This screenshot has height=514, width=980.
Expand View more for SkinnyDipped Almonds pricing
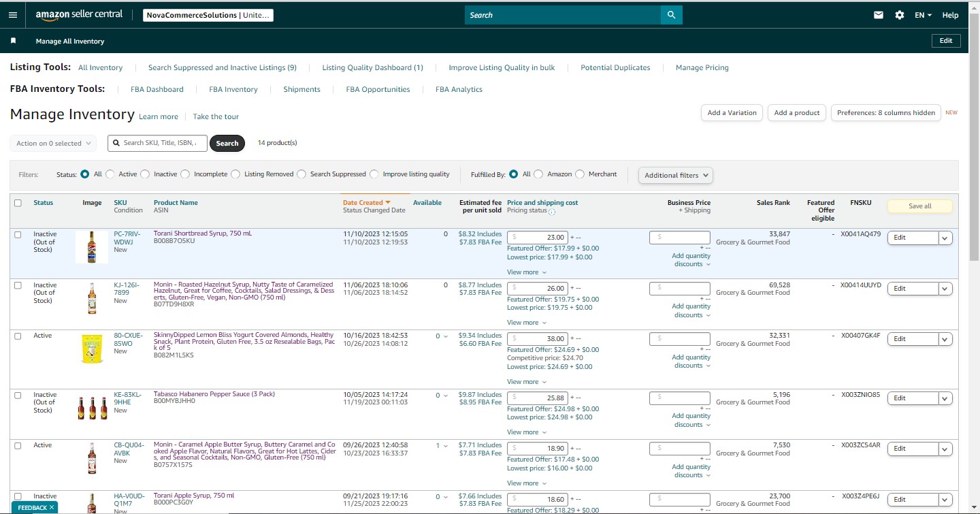coord(526,382)
